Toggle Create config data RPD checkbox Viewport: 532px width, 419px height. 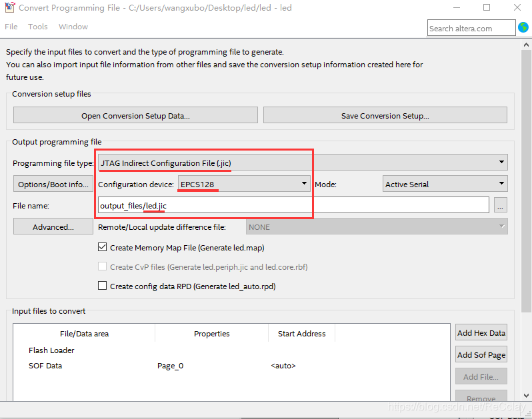(102, 286)
